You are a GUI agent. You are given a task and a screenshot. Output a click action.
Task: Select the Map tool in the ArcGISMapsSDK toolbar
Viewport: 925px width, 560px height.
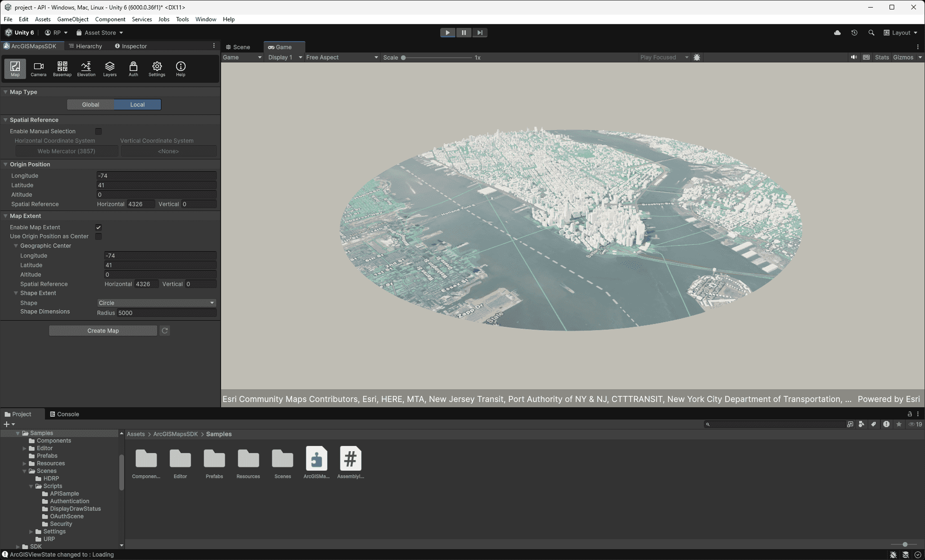click(x=15, y=69)
